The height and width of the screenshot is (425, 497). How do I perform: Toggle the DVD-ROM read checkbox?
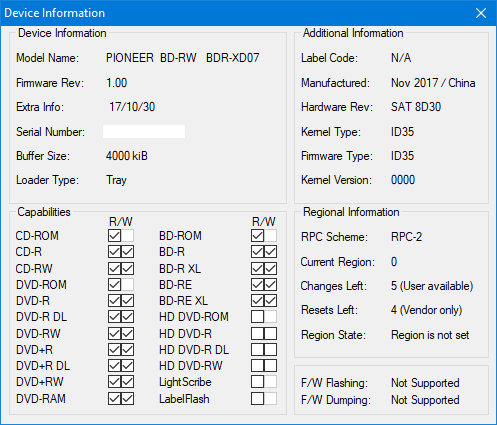[x=114, y=285]
